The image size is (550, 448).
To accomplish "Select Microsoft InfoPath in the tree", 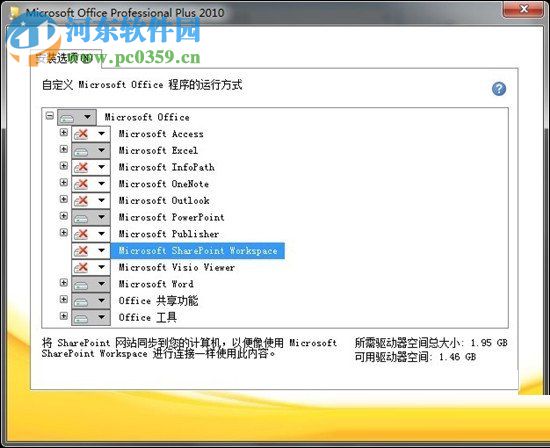I will point(167,167).
